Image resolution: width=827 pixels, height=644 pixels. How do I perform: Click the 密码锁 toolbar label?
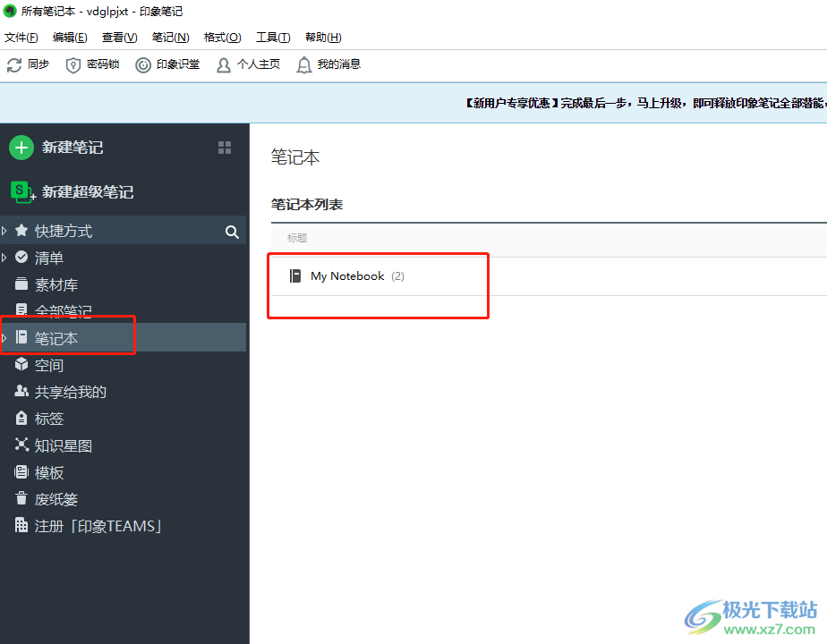103,64
